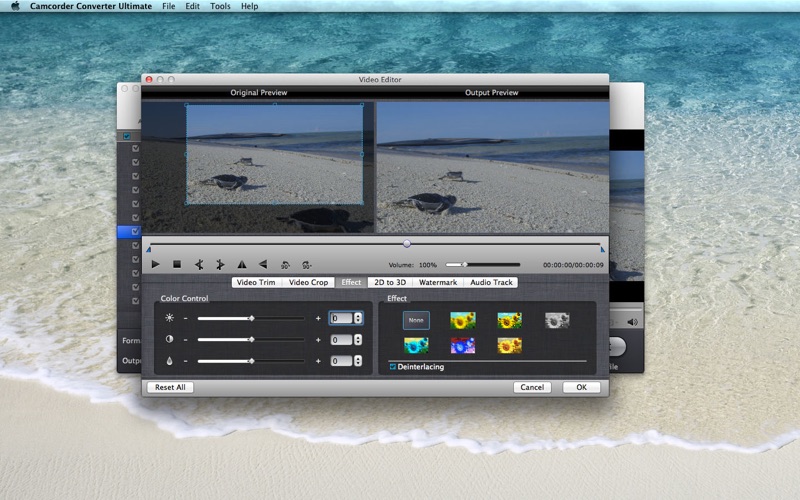
Task: Click the contrast half-circle icon
Action: pyautogui.click(x=169, y=339)
